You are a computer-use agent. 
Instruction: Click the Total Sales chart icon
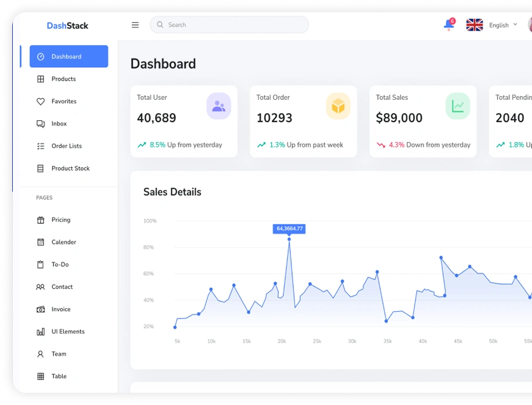pyautogui.click(x=457, y=106)
